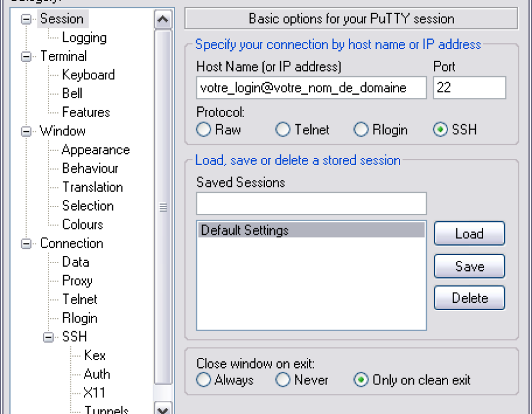Open Colours settings
Viewport: 532px width, 414px height.
click(x=82, y=225)
